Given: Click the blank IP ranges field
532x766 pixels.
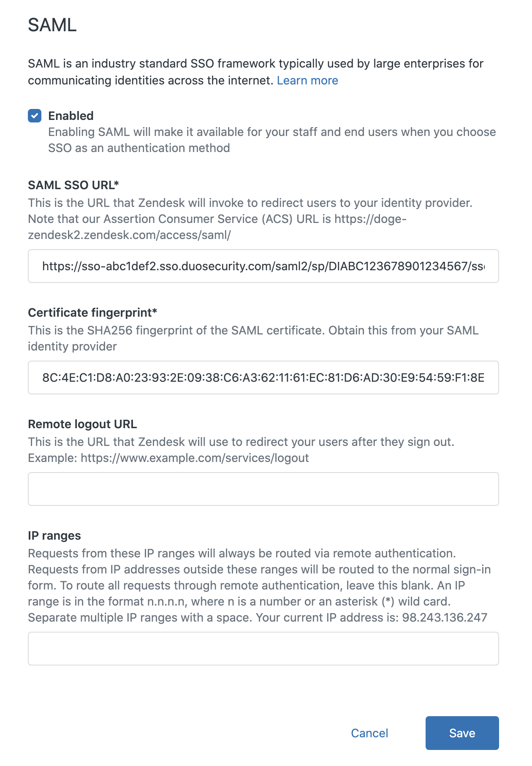Looking at the screenshot, I should tap(263, 649).
